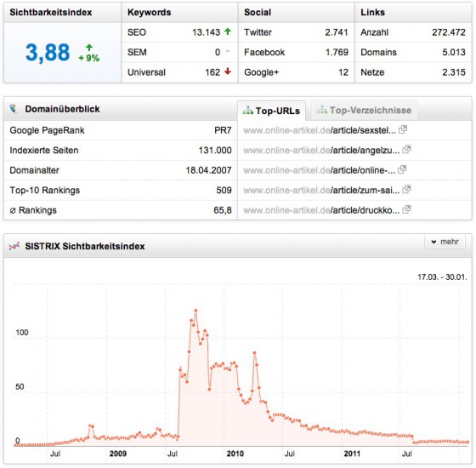Open the /article/sexstel... URL link
The image size is (476, 468).
[320, 130]
